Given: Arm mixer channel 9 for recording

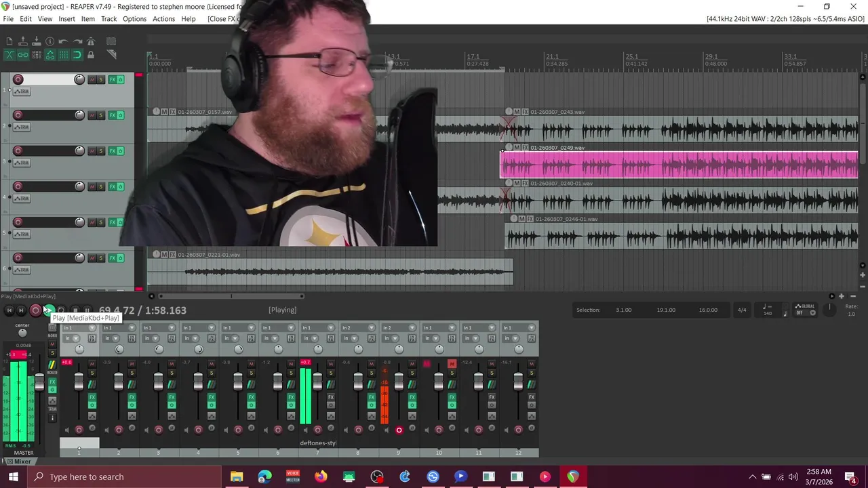Looking at the screenshot, I should tap(399, 430).
